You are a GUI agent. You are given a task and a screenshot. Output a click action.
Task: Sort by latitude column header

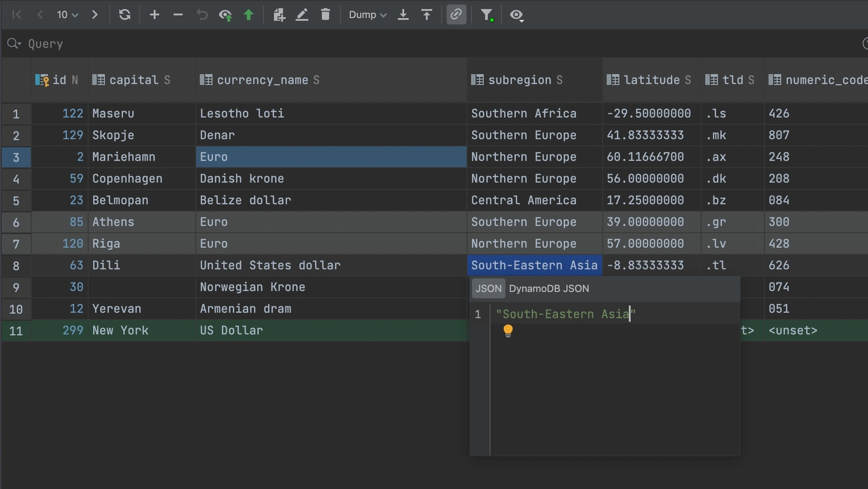pos(651,80)
